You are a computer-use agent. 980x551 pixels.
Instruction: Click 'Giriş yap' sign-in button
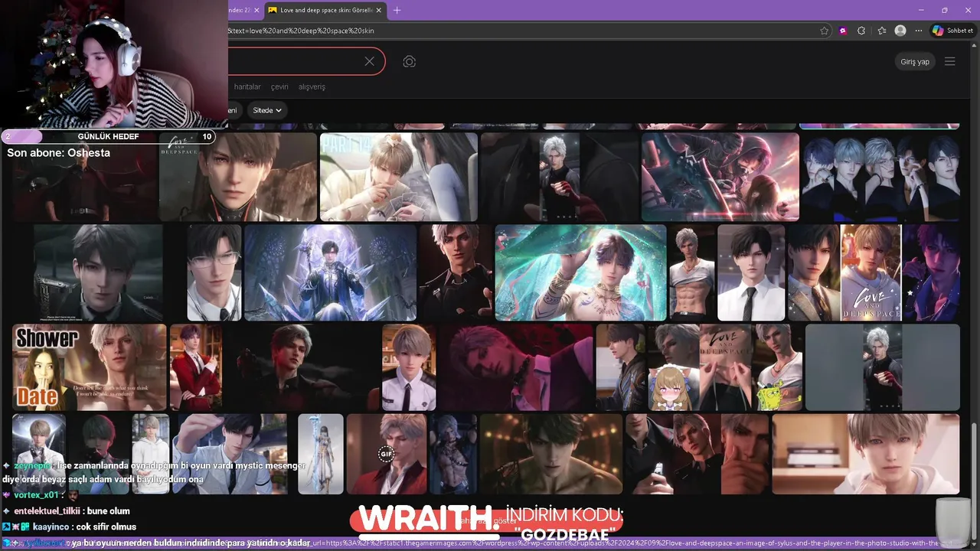click(915, 61)
